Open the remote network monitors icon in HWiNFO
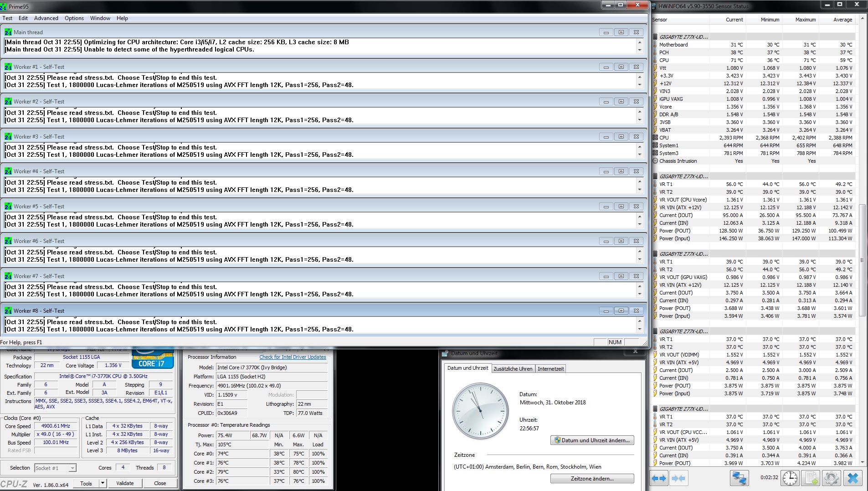 click(739, 478)
